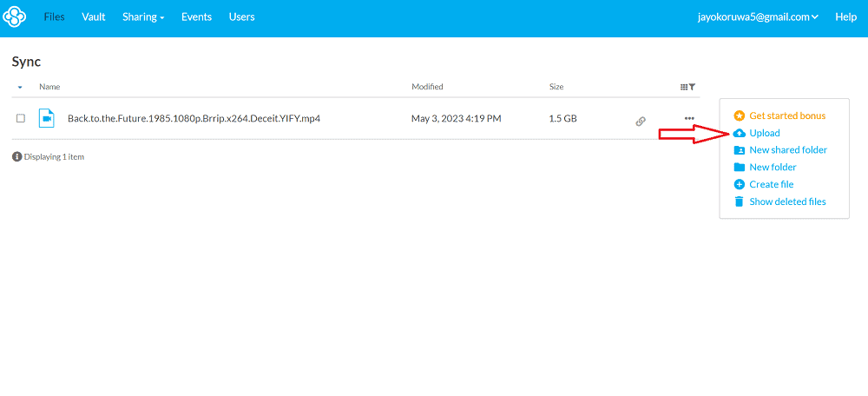The width and height of the screenshot is (868, 396).
Task: Open the three-dots file actions menu
Action: tap(689, 118)
